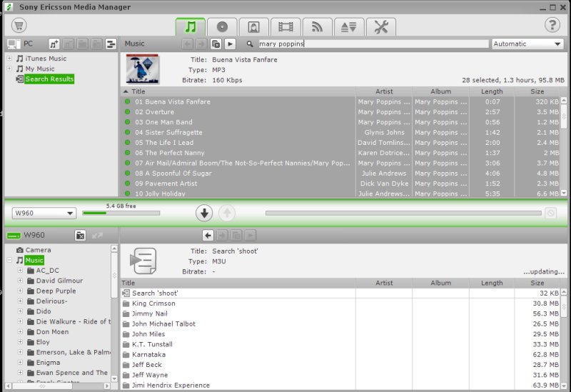Screen dimensions: 571x392
Task: Click delete folder icon beside W960
Action: pyautogui.click(x=81, y=236)
